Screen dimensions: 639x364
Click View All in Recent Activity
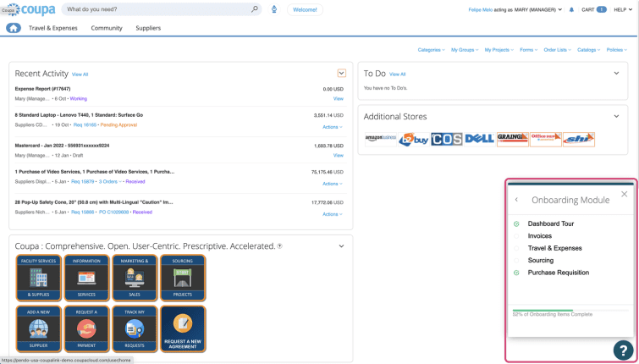(80, 74)
